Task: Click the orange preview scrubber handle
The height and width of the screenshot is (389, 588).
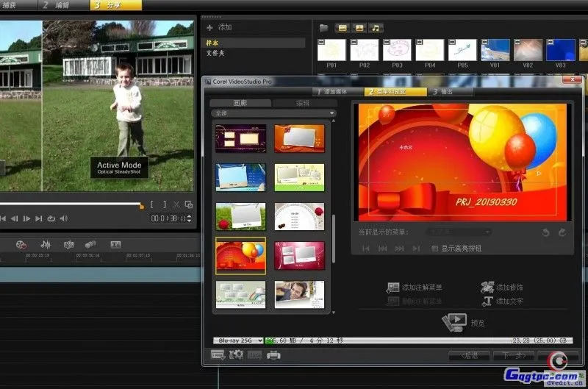Action: click(142, 205)
